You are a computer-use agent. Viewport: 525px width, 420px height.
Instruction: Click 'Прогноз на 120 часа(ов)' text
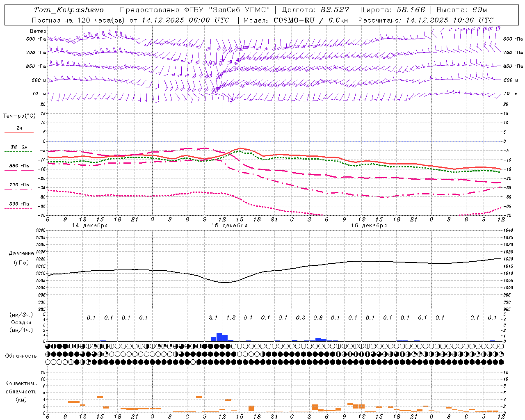pyautogui.click(x=79, y=20)
